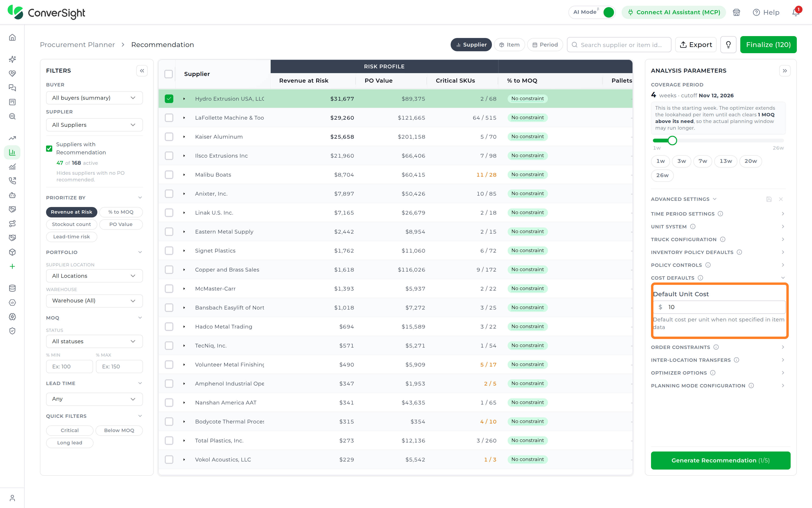
Task: Open the marketplace store icon
Action: coord(736,12)
